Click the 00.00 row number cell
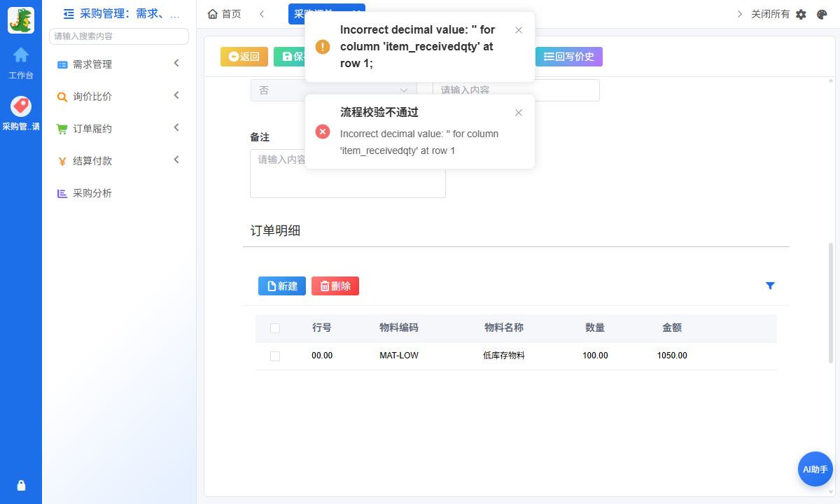Image resolution: width=840 pixels, height=504 pixels. 322,356
